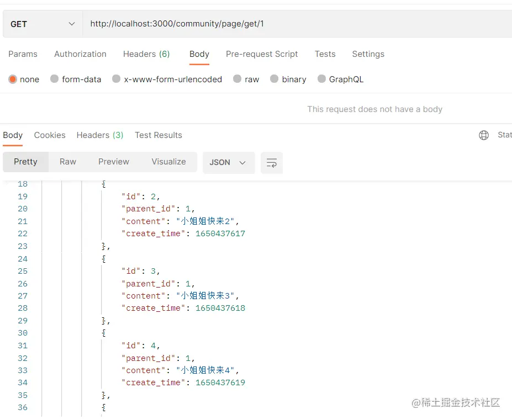This screenshot has height=420, width=512.
Task: Open the request Headers (6) tab
Action: coord(146,54)
